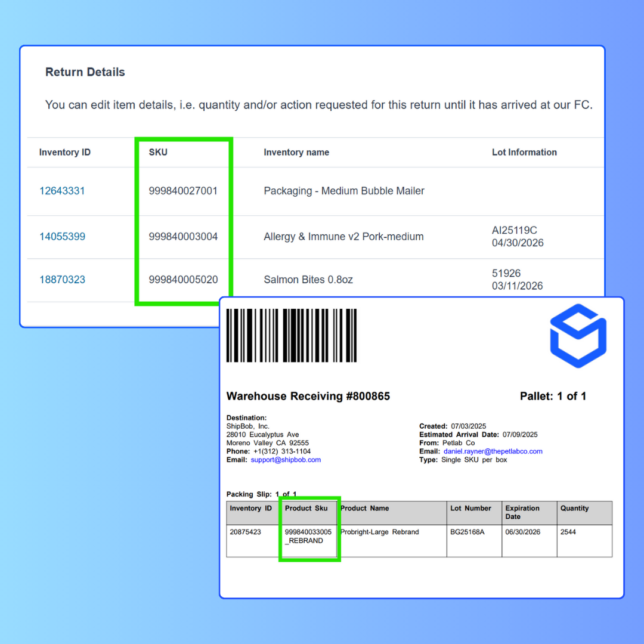
Task: Select the Probright-Large Rebrand product name
Action: coord(379,532)
